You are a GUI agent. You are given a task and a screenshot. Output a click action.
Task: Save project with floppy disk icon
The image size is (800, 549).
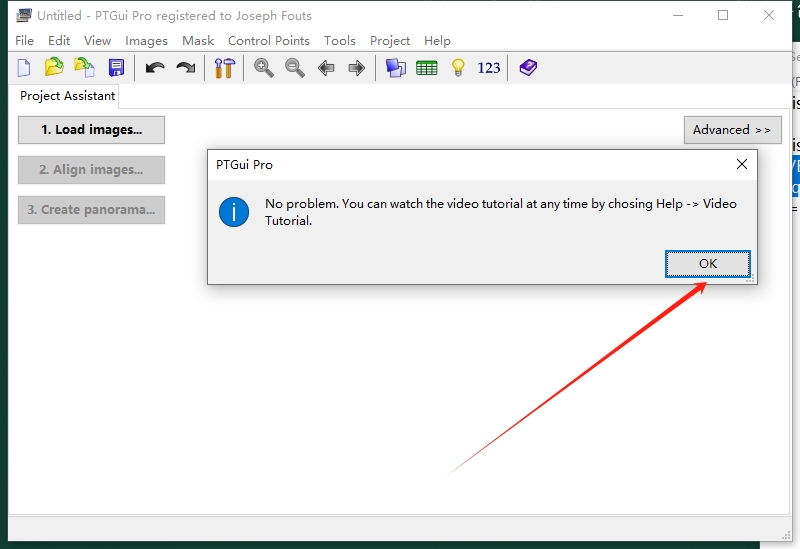[116, 67]
